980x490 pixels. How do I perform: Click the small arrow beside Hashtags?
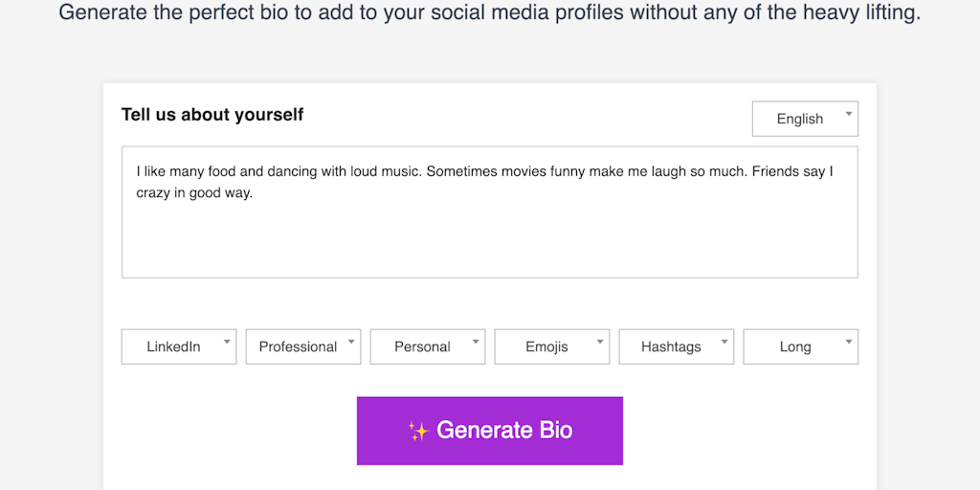tap(724, 341)
